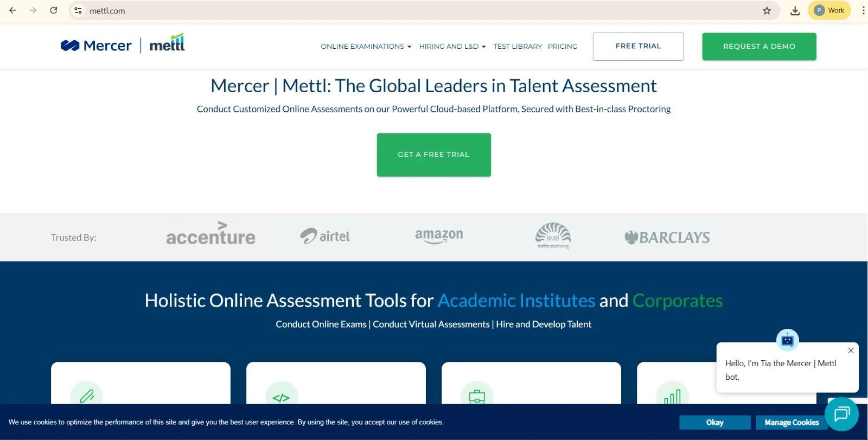Viewport: 868px width, 440px height.
Task: Click the Amazon logo
Action: coord(439,235)
